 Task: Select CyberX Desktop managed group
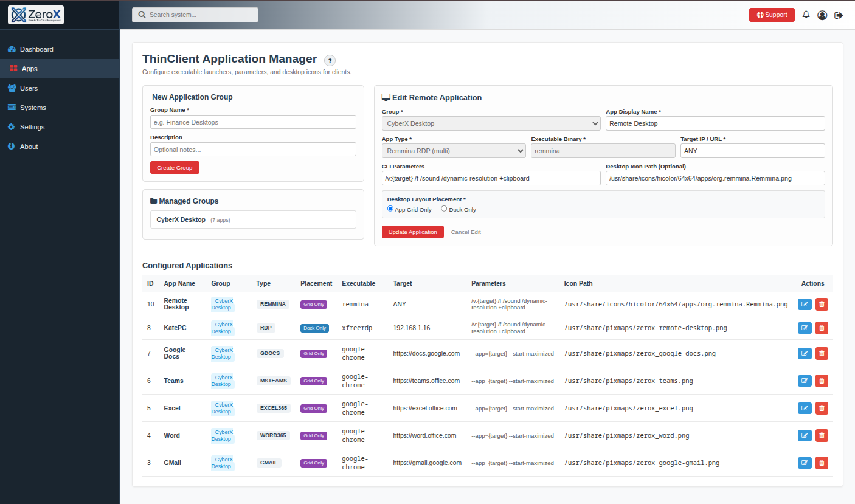coord(253,219)
